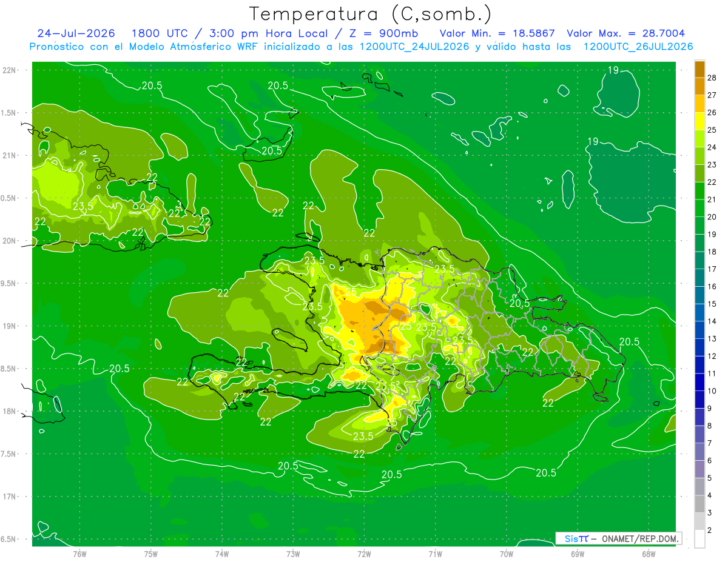The height and width of the screenshot is (562, 728).
Task: Click the "22N" latitude axis label
Action: point(10,70)
